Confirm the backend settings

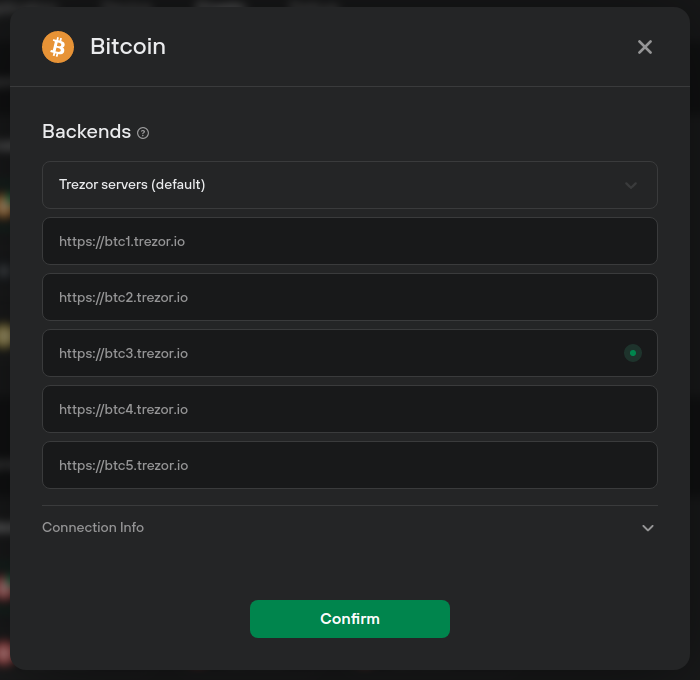[350, 619]
